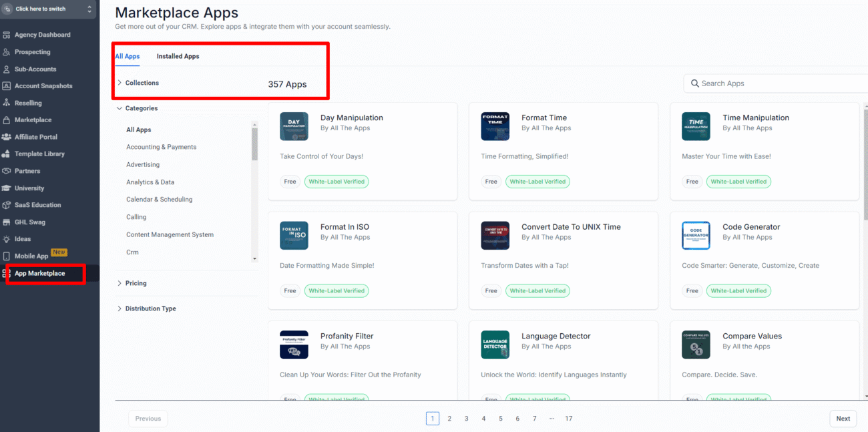This screenshot has width=868, height=432.
Task: Select the All Apps tab
Action: (x=127, y=56)
